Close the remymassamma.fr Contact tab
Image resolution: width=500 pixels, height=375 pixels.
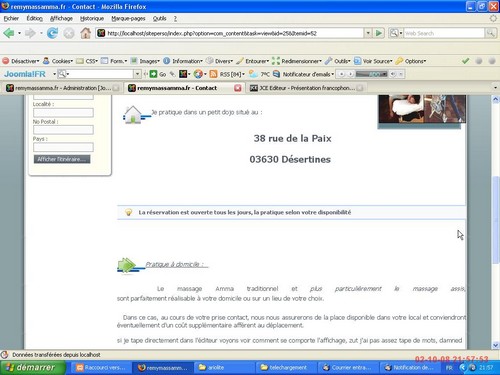click(238, 88)
